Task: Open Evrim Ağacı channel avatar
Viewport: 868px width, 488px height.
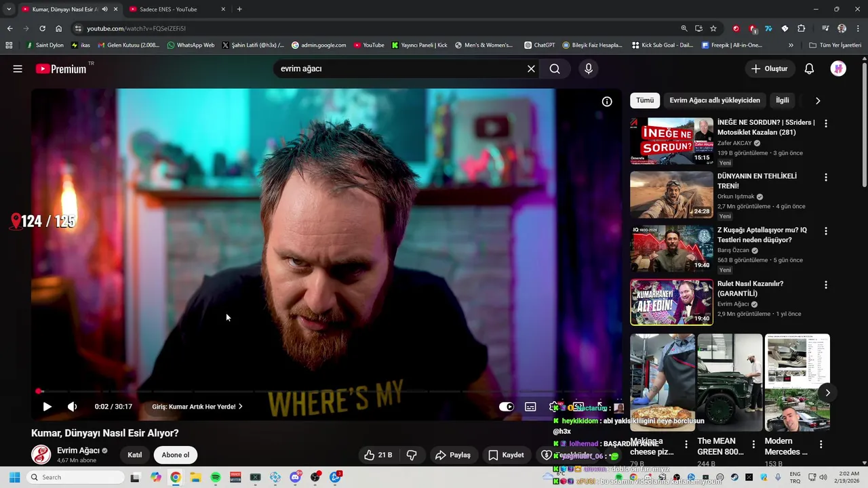Action: pyautogui.click(x=41, y=455)
